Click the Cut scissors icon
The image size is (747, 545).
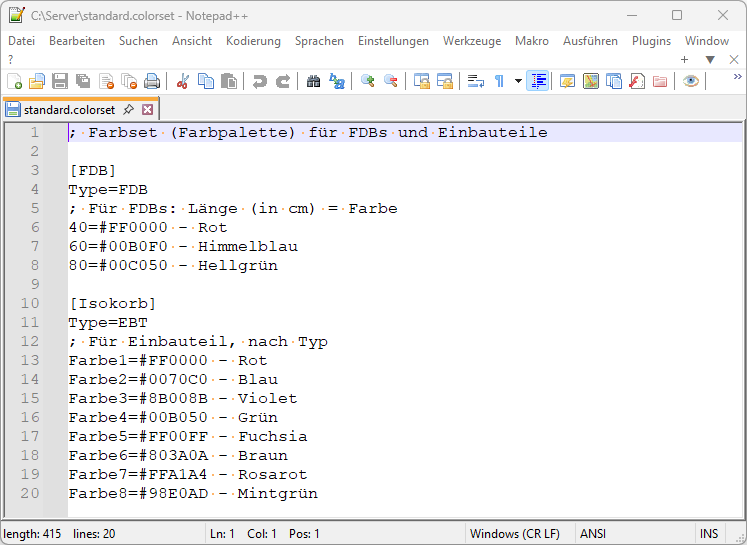(183, 82)
